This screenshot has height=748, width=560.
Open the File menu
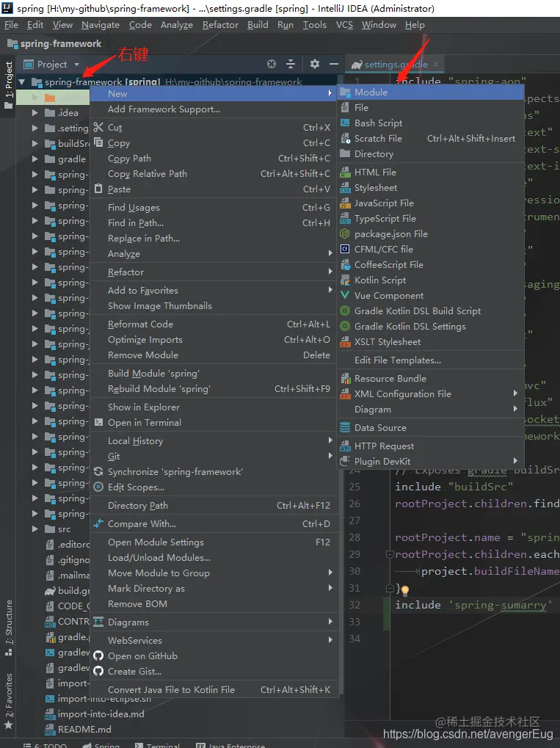point(11,25)
